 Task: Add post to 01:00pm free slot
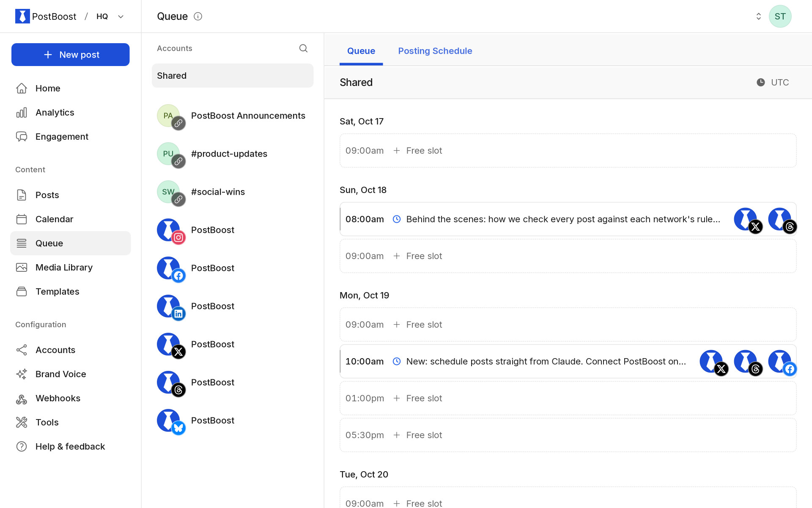pyautogui.click(x=568, y=398)
